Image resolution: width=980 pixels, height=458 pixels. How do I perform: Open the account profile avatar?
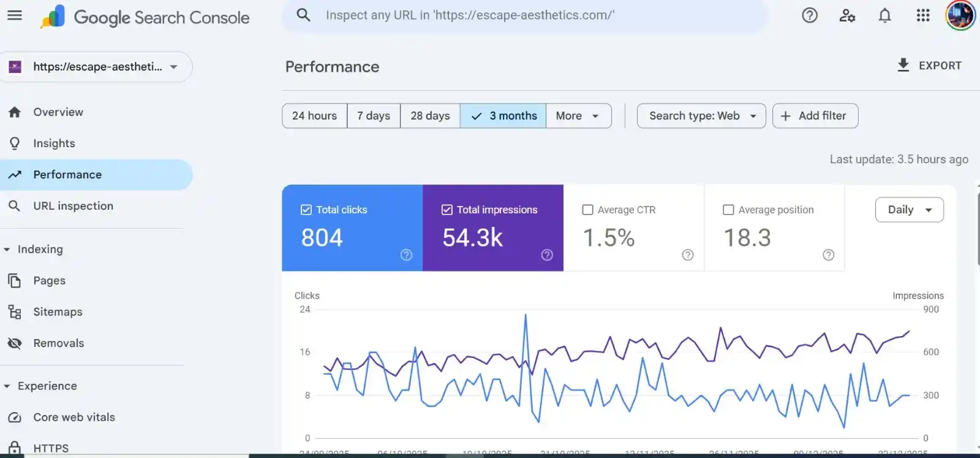click(x=960, y=15)
